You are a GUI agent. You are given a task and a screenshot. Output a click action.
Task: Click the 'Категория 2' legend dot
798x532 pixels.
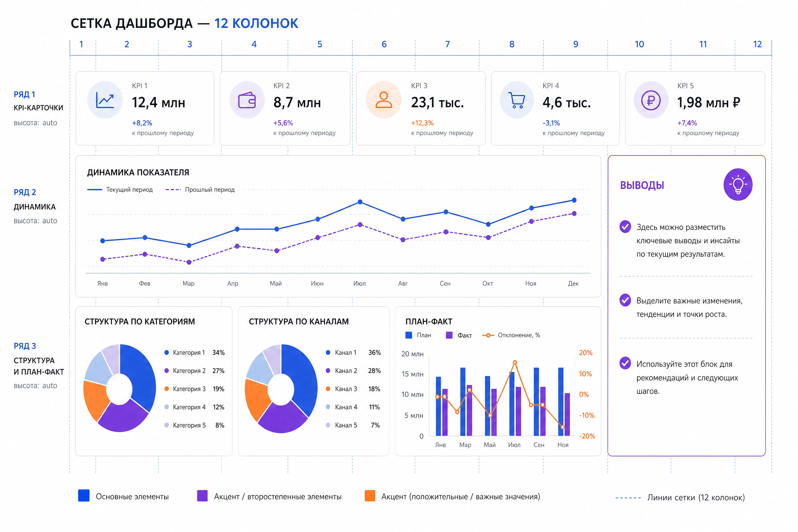coord(167,371)
